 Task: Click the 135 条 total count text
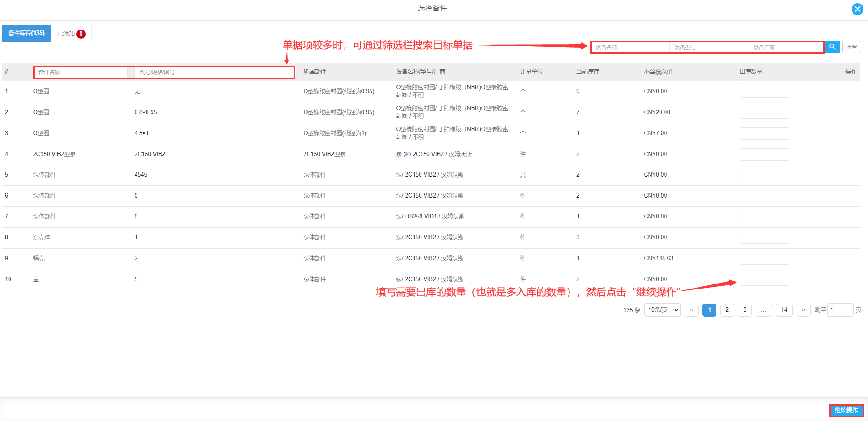(x=632, y=310)
